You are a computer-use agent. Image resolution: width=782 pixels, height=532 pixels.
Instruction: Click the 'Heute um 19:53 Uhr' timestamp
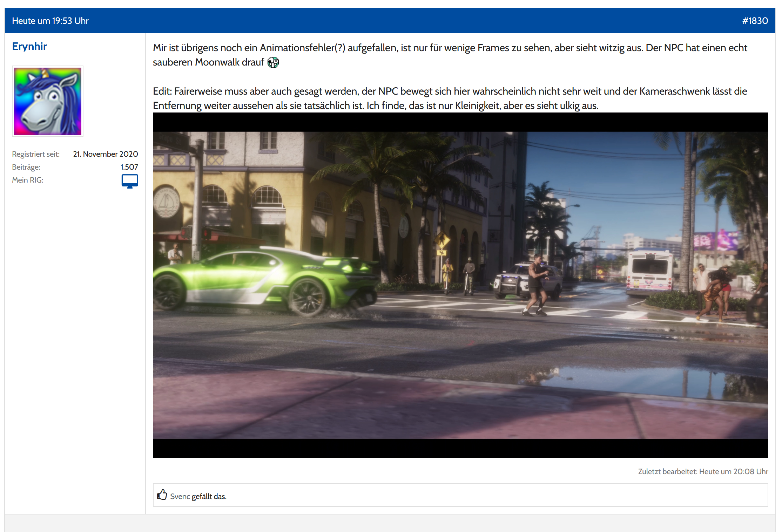coord(50,21)
